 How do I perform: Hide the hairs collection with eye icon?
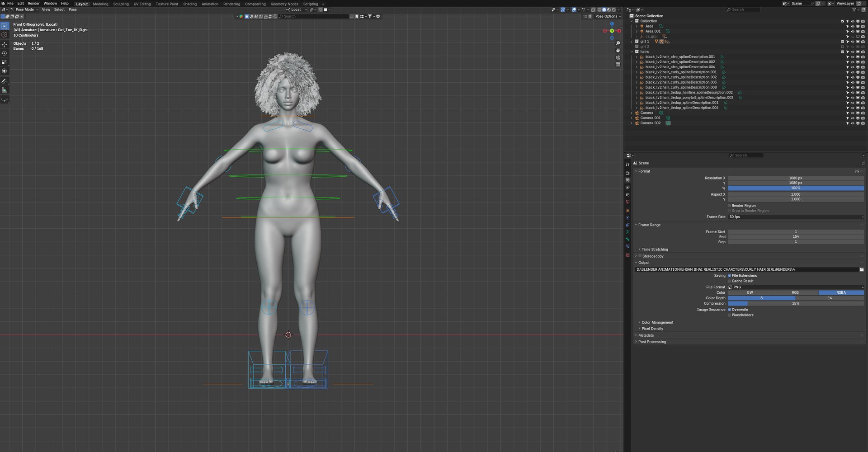click(x=853, y=52)
